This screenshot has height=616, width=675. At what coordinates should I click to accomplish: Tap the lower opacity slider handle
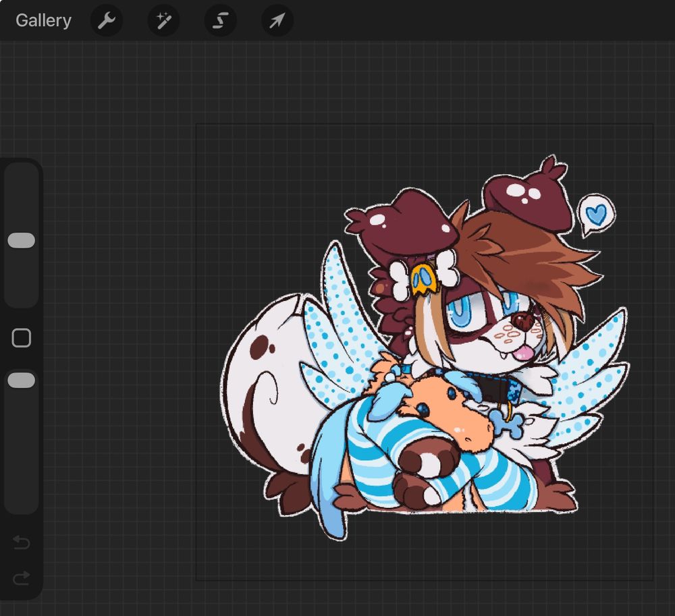click(22, 380)
